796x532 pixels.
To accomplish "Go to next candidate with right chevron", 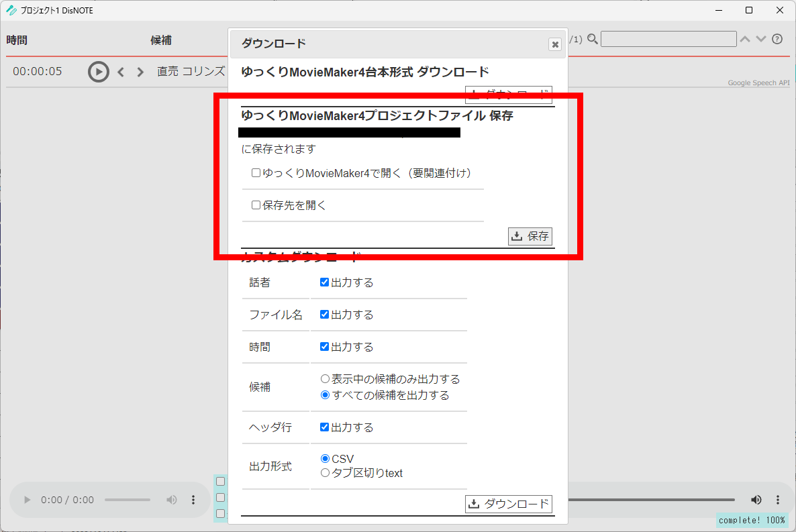I will [x=140, y=72].
